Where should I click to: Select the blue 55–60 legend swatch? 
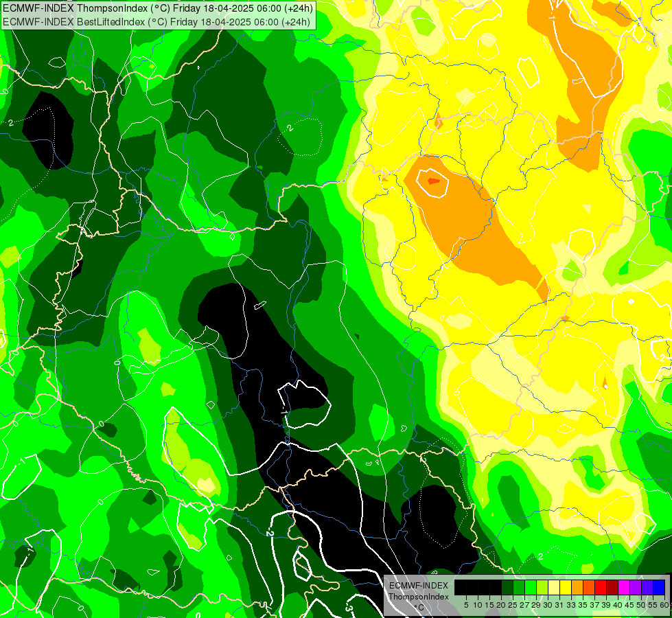659,587
